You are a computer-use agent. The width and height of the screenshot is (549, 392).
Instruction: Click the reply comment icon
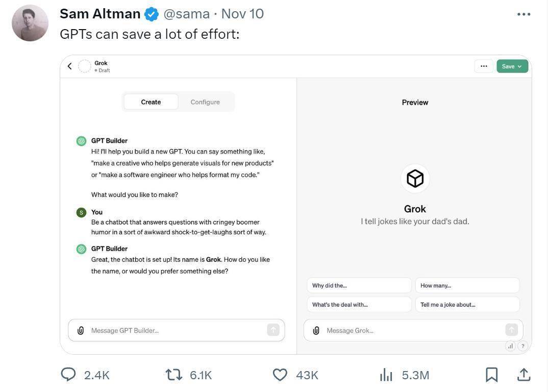tap(68, 375)
